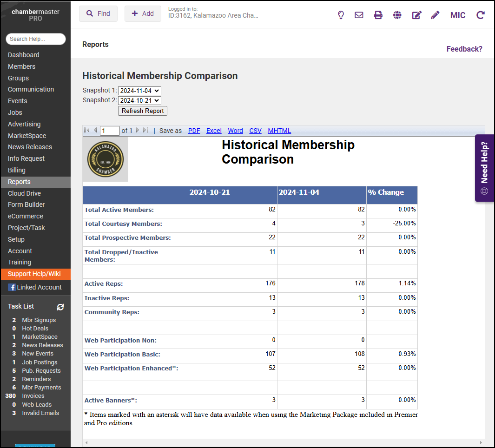Screen dimensions: 495x448
Task: Go to next report page arrow
Action: point(138,131)
